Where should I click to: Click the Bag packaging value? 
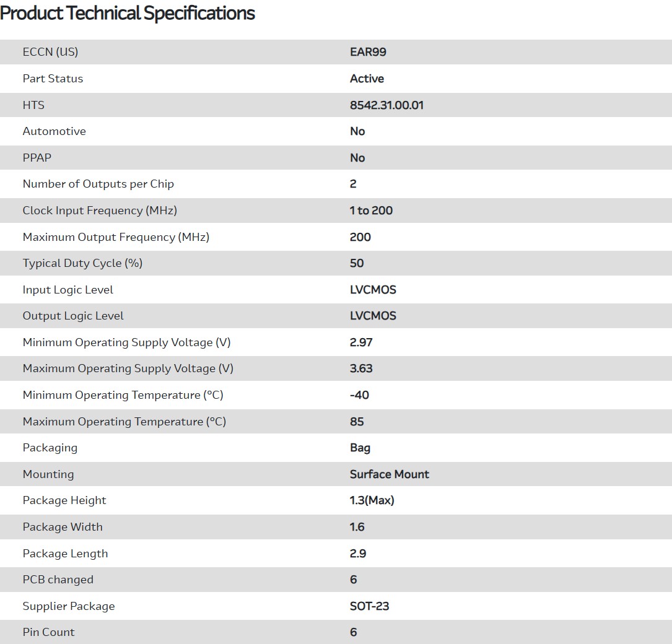tap(360, 448)
